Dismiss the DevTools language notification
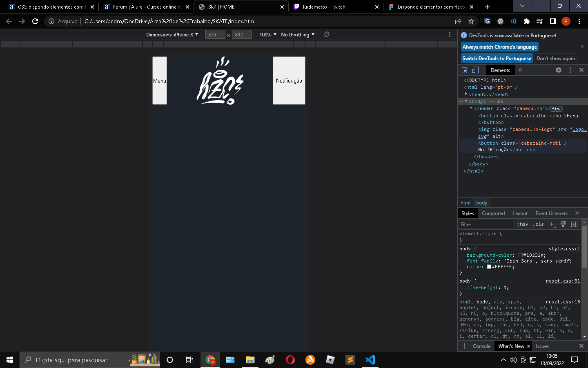The image size is (588, 368). (582, 47)
